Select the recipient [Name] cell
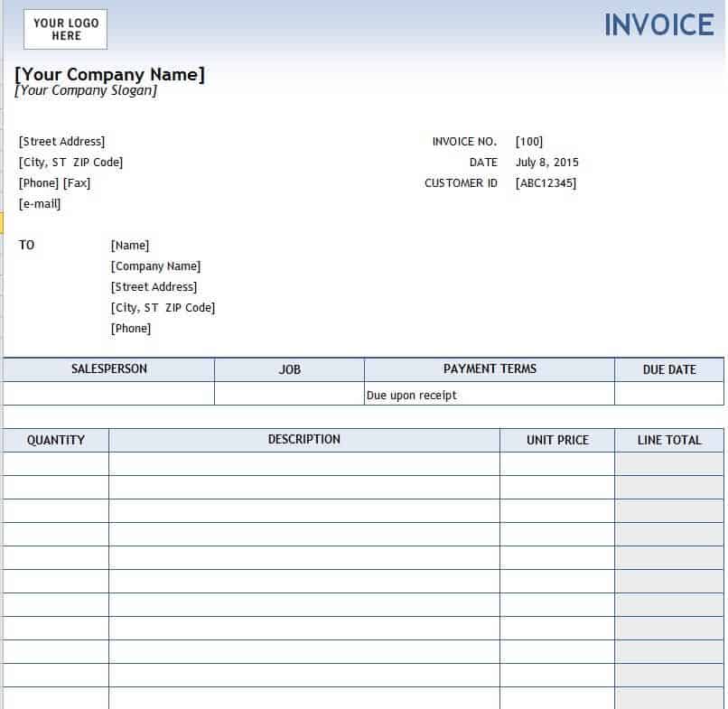Screen dimensions: 728x709 [x=130, y=246]
